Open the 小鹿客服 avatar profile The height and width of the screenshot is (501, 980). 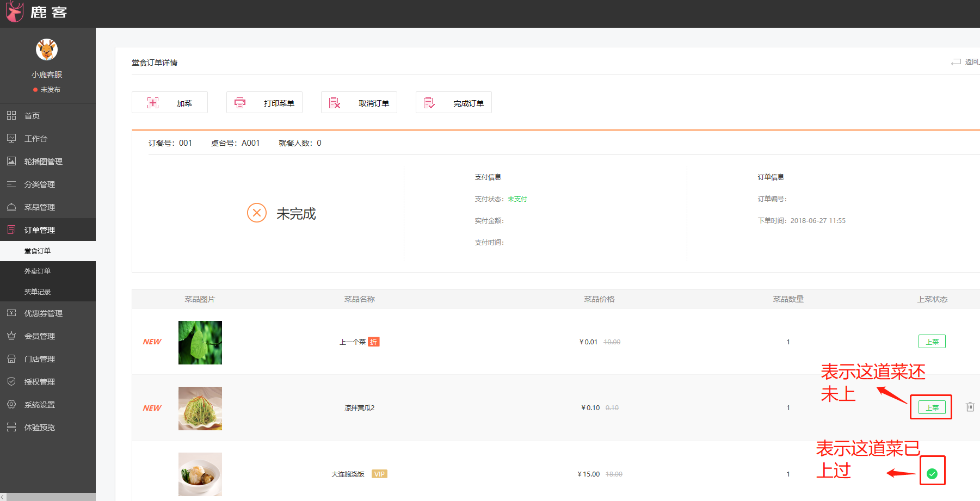pos(47,50)
